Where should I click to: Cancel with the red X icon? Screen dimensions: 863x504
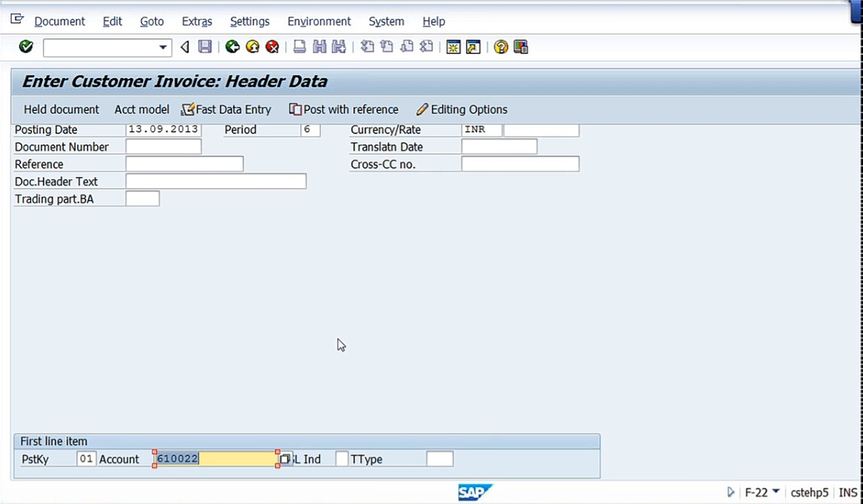coord(273,47)
